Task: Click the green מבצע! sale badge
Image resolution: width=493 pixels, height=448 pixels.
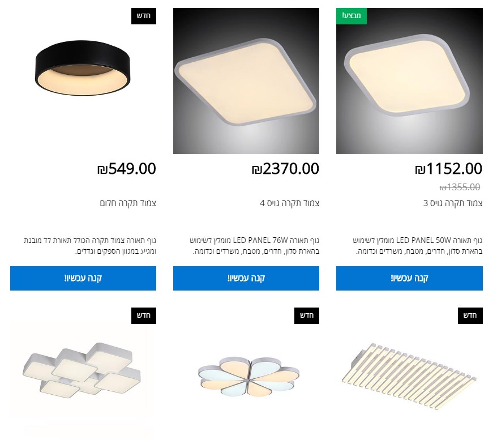Action: click(351, 16)
